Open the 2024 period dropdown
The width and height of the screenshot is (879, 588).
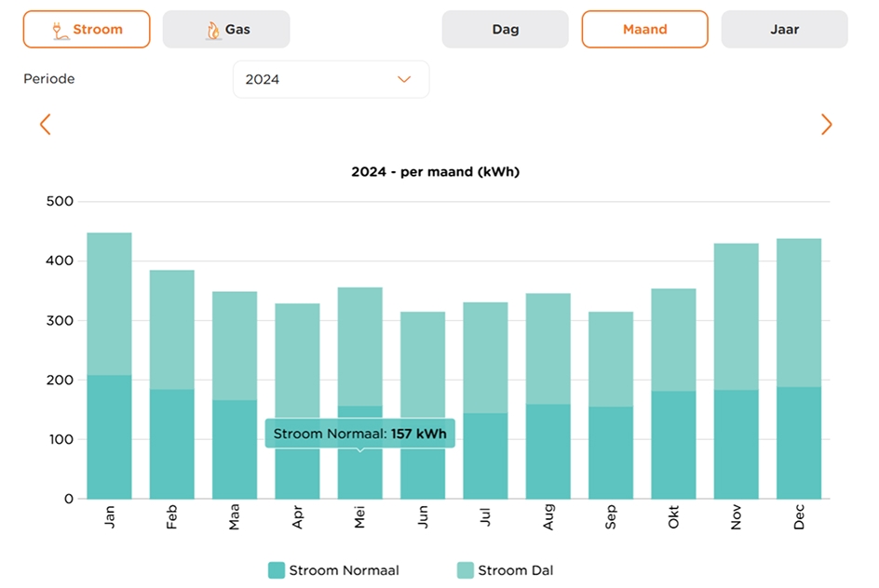331,80
